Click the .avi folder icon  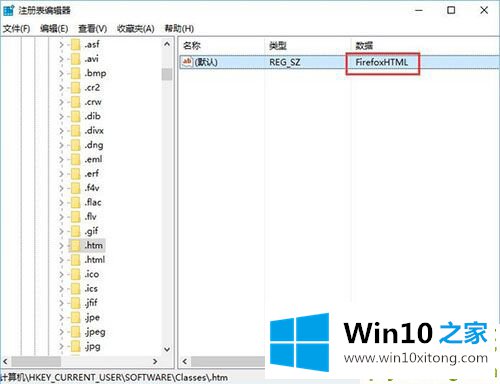[x=76, y=59]
